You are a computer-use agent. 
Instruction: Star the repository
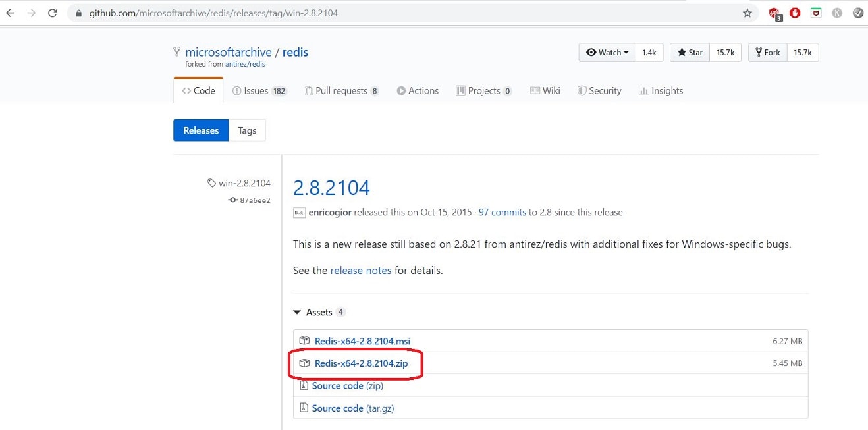tap(690, 53)
